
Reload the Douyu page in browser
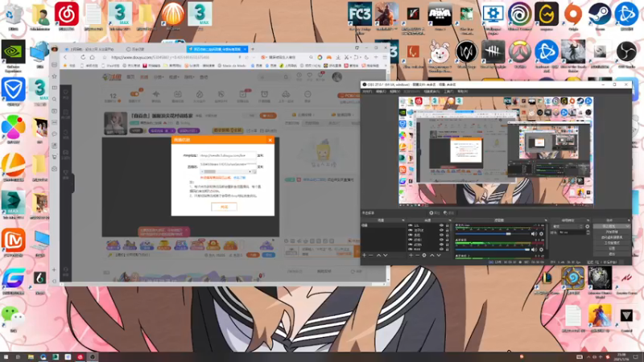[x=83, y=57]
